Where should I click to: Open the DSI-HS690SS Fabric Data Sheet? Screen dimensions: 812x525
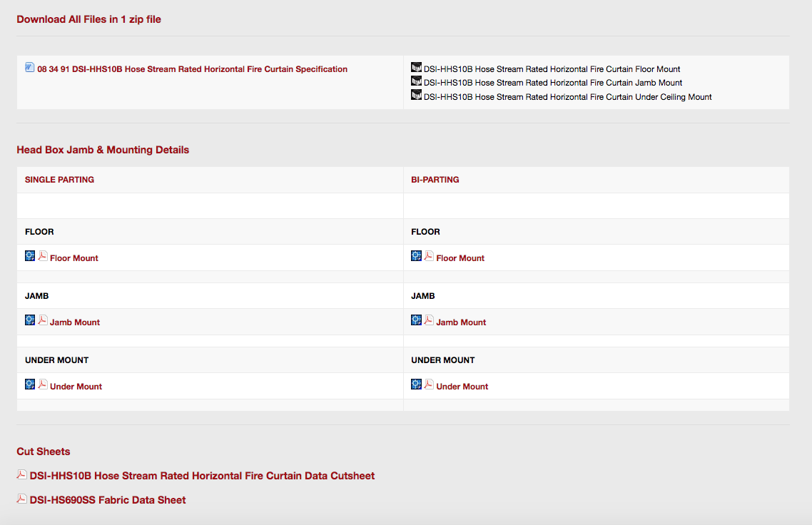coord(107,499)
